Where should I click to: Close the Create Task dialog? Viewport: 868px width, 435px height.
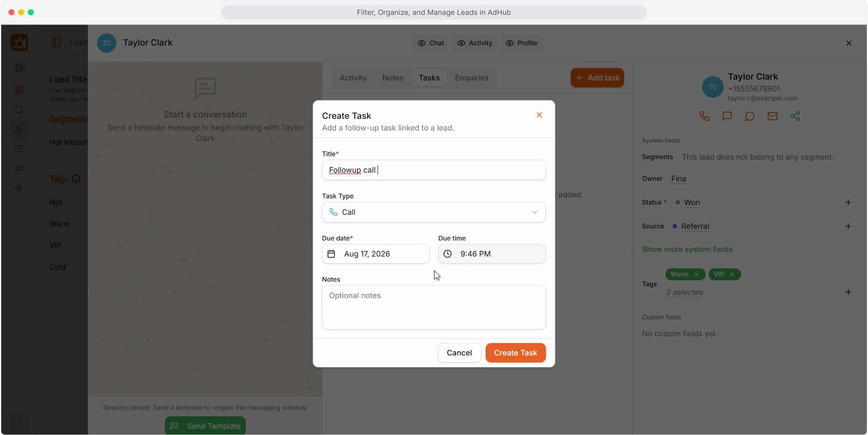click(x=539, y=115)
